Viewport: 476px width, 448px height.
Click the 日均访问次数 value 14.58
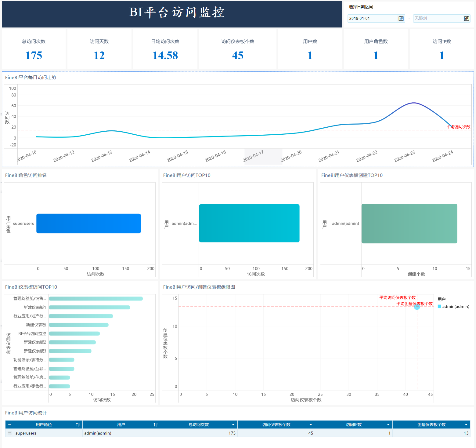click(165, 56)
